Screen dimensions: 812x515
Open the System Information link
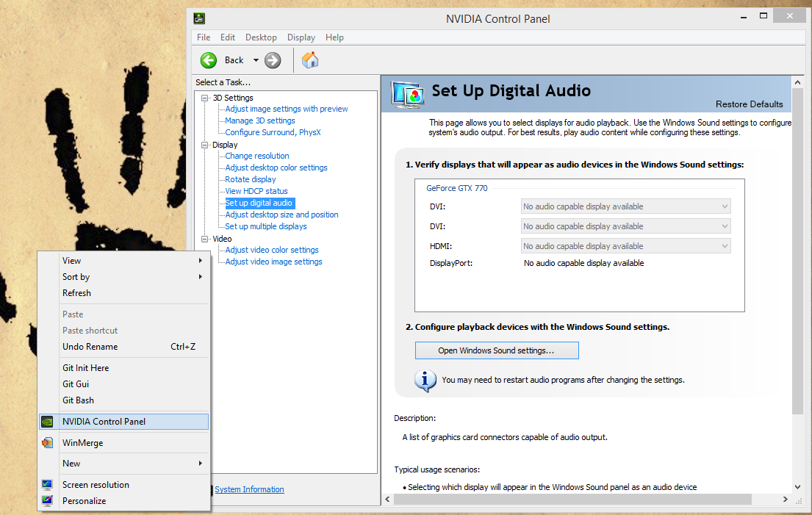click(249, 489)
